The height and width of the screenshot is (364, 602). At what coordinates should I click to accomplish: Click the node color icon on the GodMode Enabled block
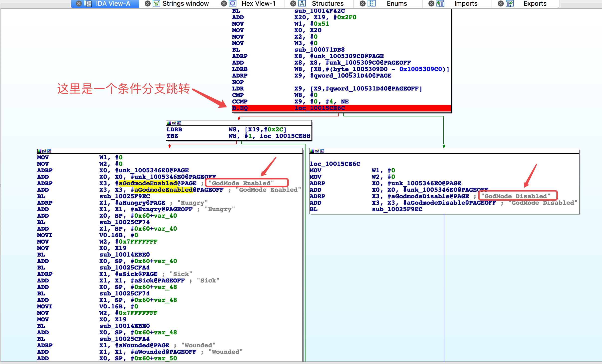click(39, 151)
